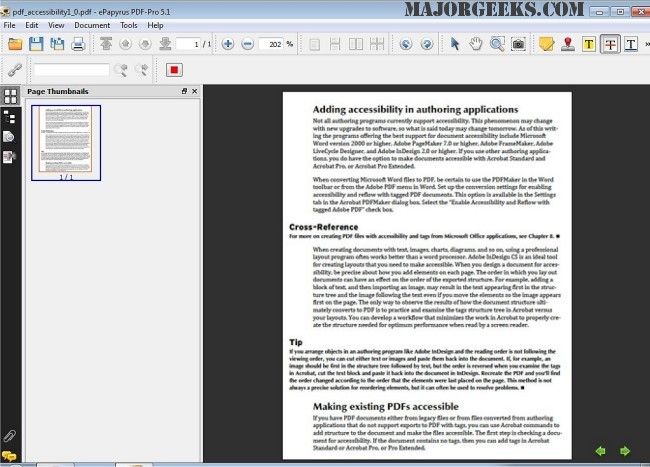Click the 'Making existing PDFs accessible' heading
This screenshot has width=650, height=467.
click(386, 407)
